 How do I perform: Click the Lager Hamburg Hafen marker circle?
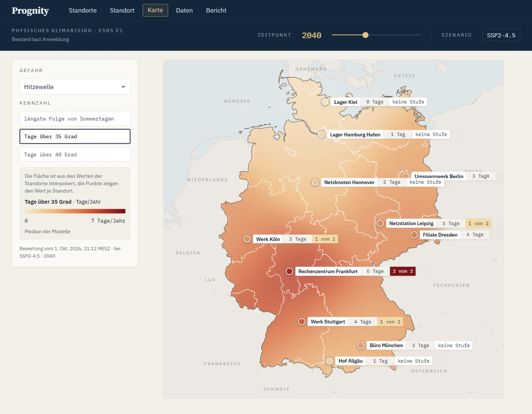click(321, 135)
